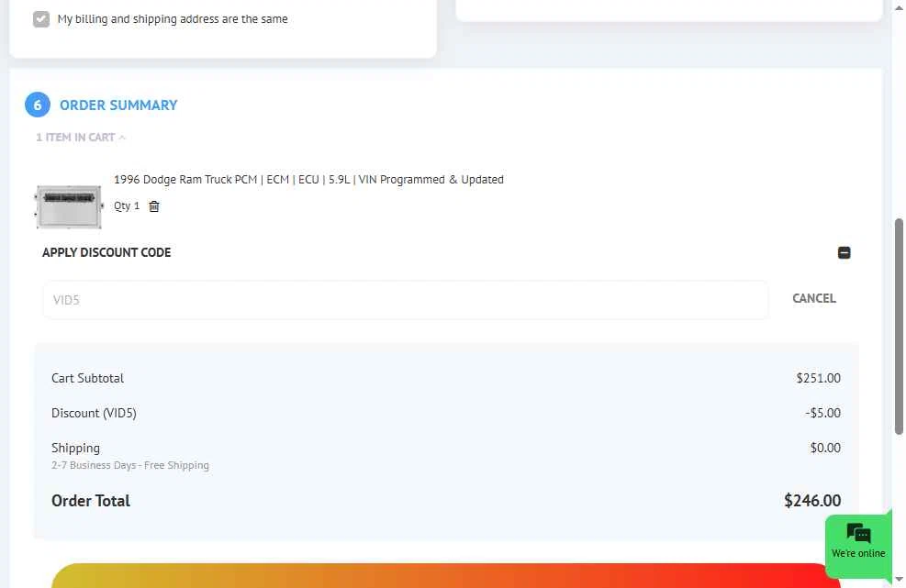Select the $246.00 order total amount

811,500
